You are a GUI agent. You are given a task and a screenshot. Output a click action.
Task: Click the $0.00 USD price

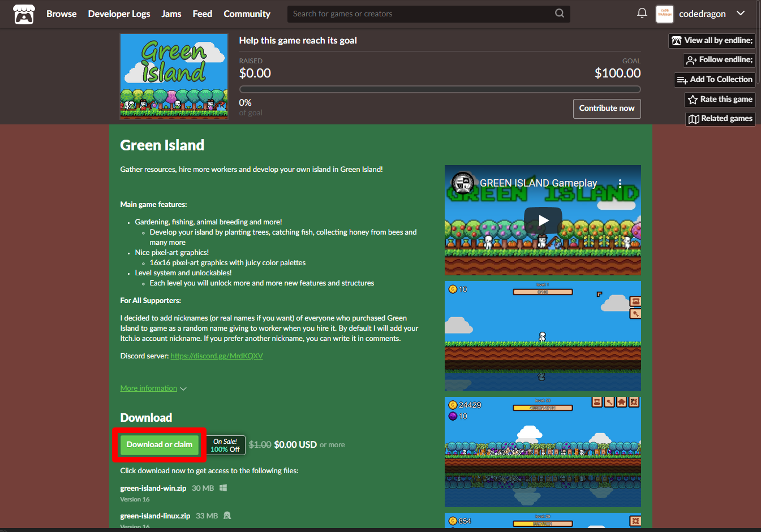(x=295, y=445)
